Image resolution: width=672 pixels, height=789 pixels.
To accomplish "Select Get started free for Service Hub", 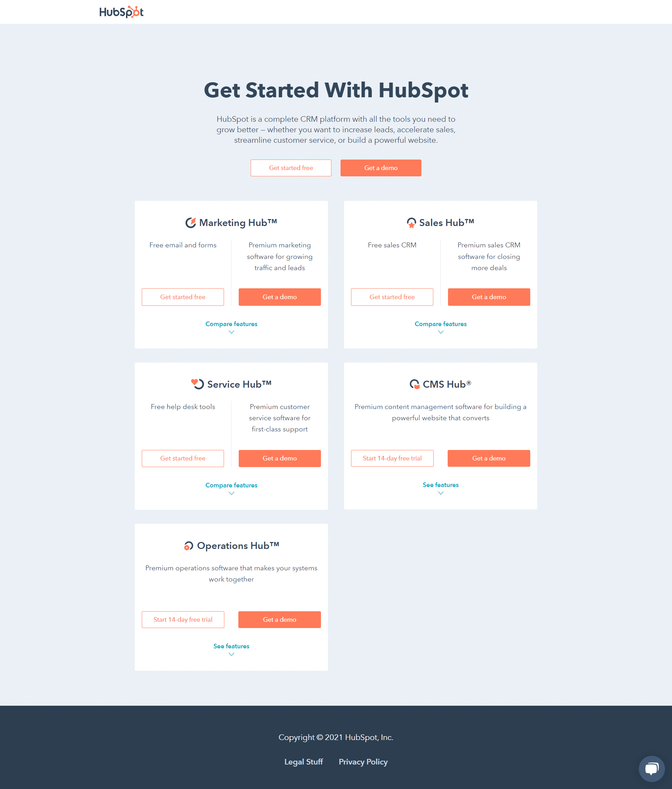I will 183,458.
